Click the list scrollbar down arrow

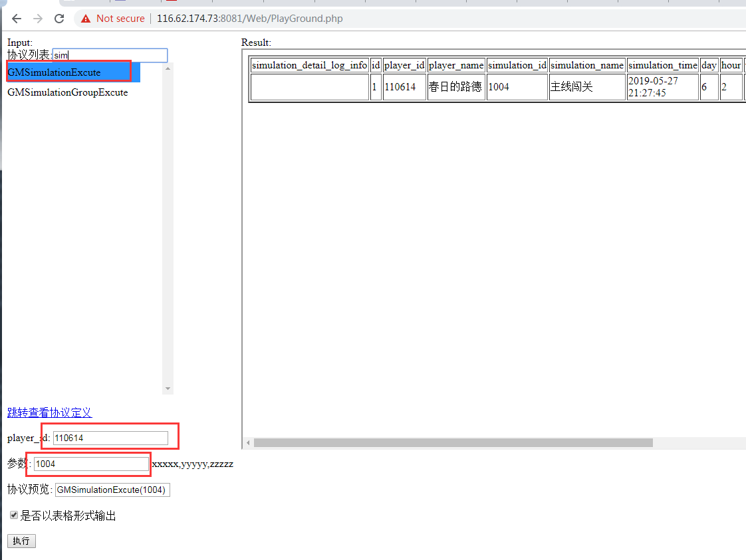click(168, 389)
